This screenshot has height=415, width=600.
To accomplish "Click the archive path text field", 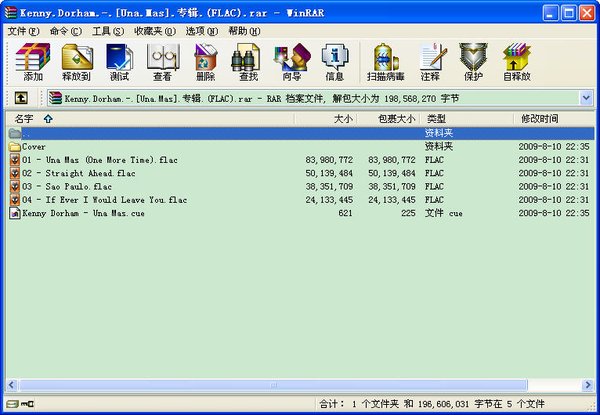I will point(314,98).
